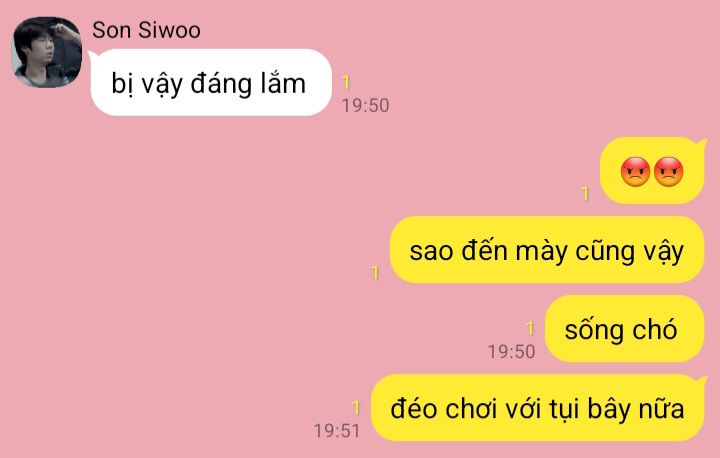Select the 'sống chó' message bubble
This screenshot has width=720, height=458.
[624, 328]
